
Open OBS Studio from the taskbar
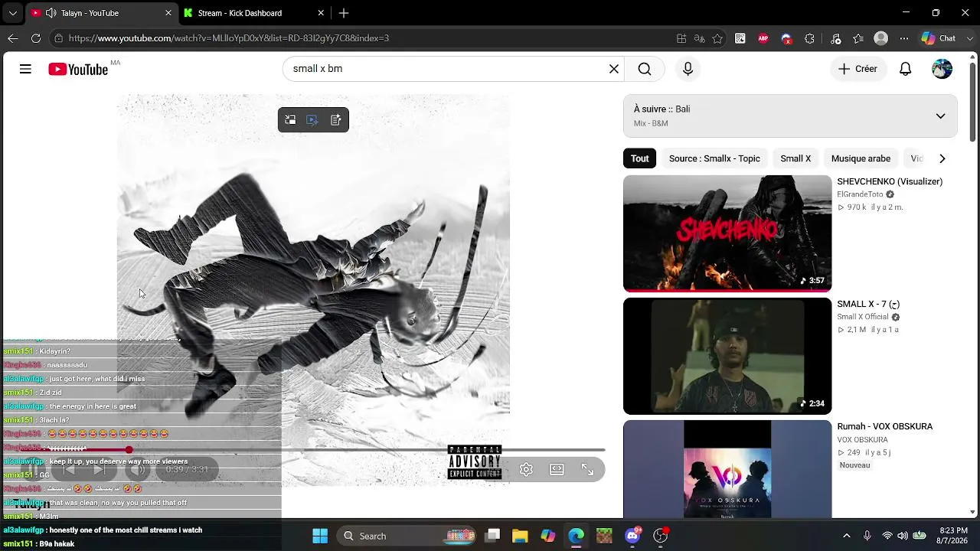660,536
